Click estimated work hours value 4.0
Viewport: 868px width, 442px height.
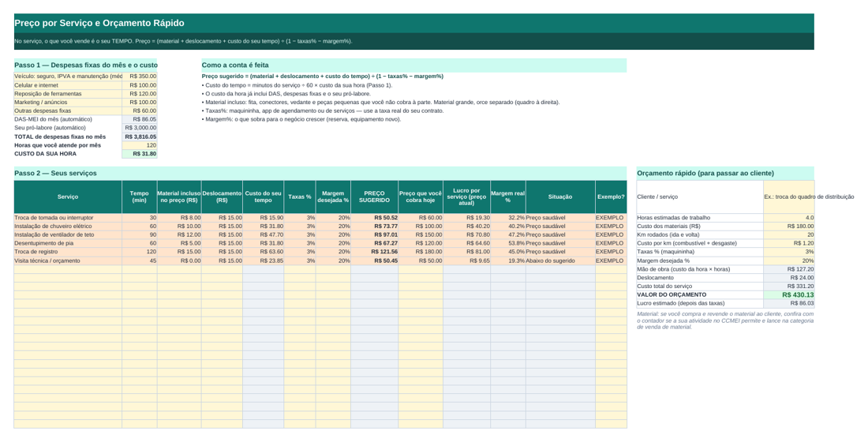789,218
